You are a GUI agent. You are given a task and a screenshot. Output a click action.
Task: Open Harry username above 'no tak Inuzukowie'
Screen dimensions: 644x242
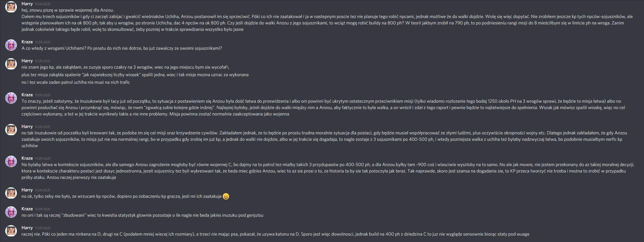click(x=27, y=127)
